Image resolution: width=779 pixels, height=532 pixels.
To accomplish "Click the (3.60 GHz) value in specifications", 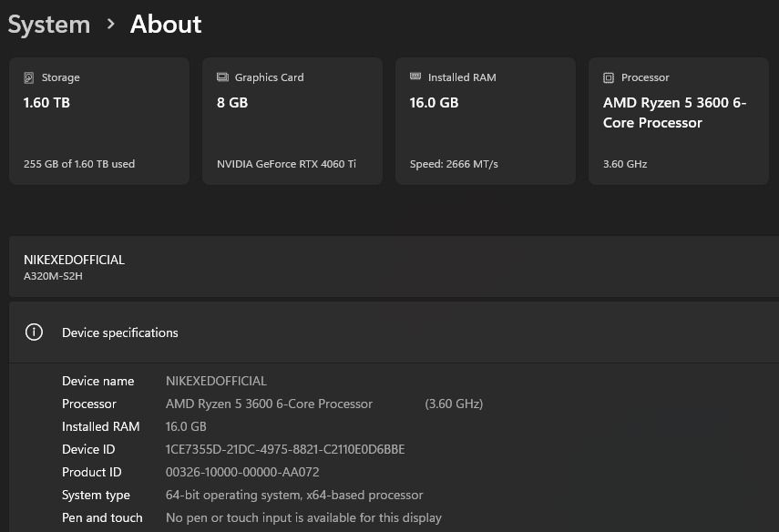I will pos(454,404).
